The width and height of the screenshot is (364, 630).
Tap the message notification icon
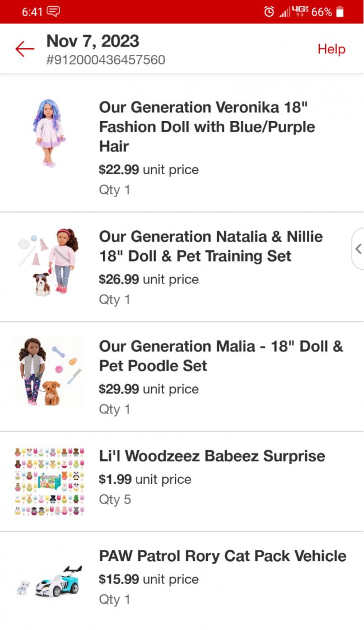(x=54, y=12)
